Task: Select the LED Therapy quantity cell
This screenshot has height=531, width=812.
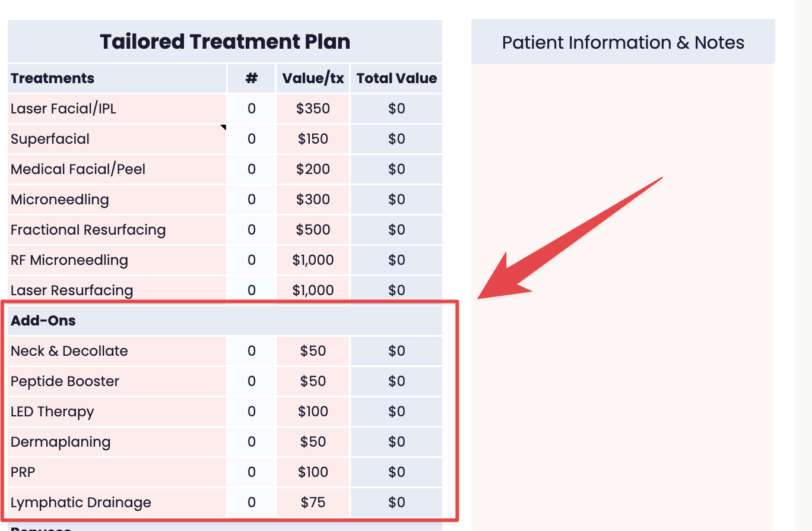Action: (252, 412)
